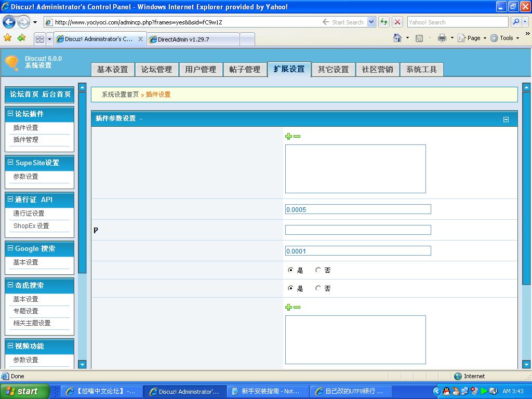Open the Favorites Center star icon

7,37
